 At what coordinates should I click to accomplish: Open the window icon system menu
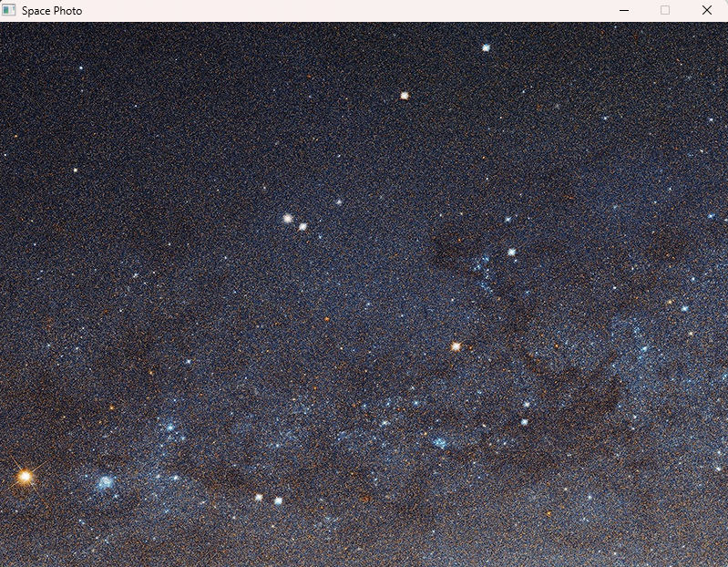pyautogui.click(x=9, y=10)
